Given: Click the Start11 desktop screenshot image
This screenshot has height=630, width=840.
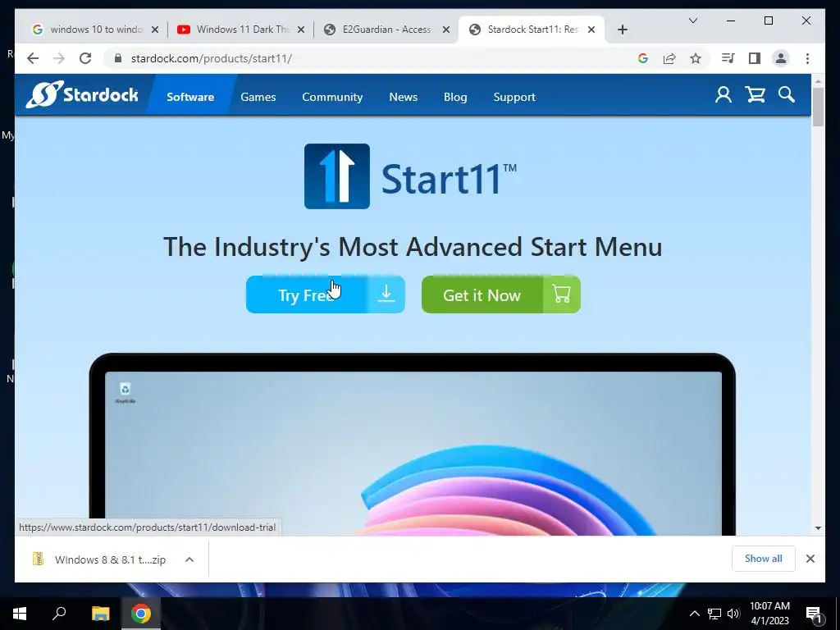Looking at the screenshot, I should [x=413, y=445].
